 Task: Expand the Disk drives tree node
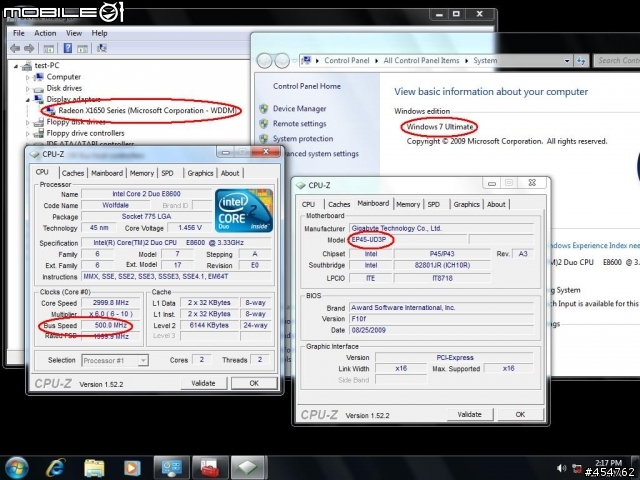(x=27, y=89)
